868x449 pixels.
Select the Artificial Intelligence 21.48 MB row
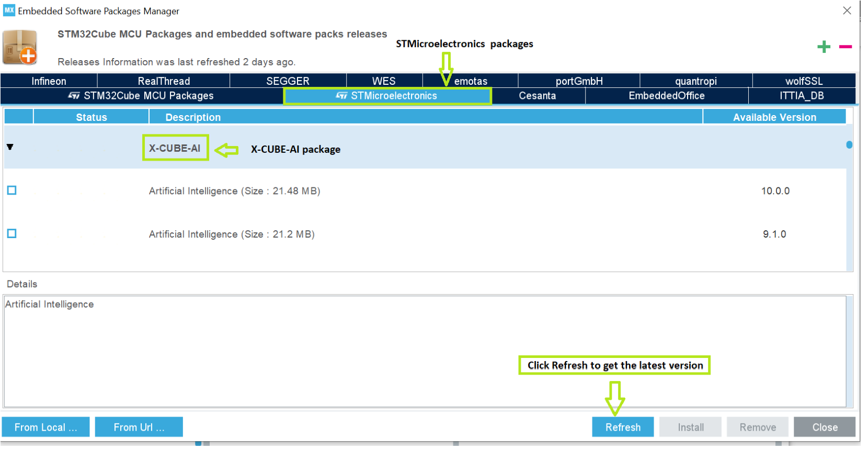(x=425, y=191)
